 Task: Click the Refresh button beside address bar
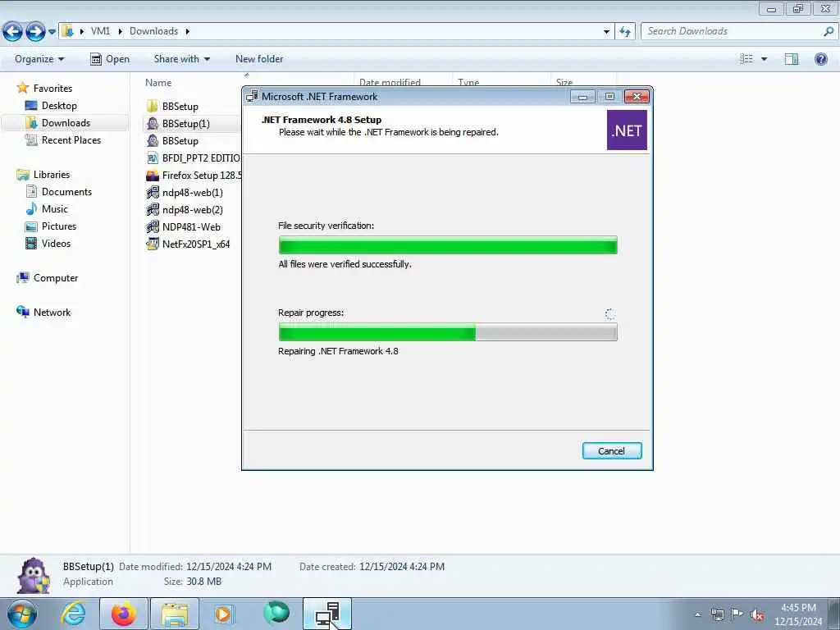point(625,32)
